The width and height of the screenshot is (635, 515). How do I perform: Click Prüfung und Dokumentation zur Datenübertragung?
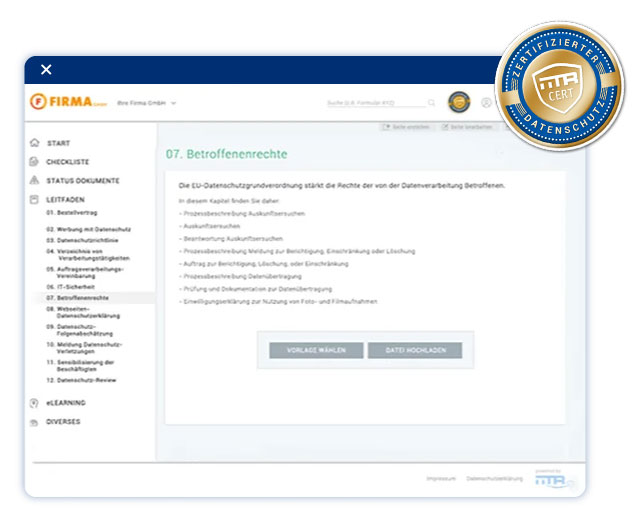click(x=255, y=289)
